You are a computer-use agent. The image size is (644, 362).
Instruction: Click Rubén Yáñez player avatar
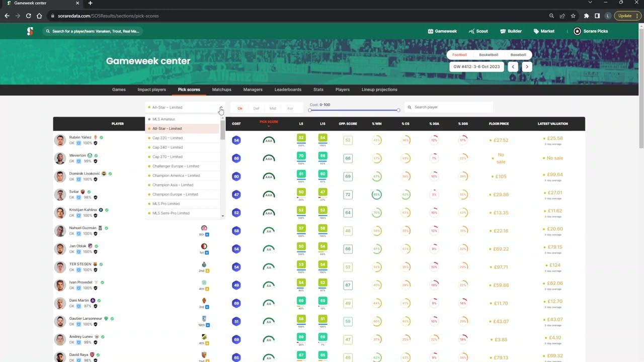(60, 140)
